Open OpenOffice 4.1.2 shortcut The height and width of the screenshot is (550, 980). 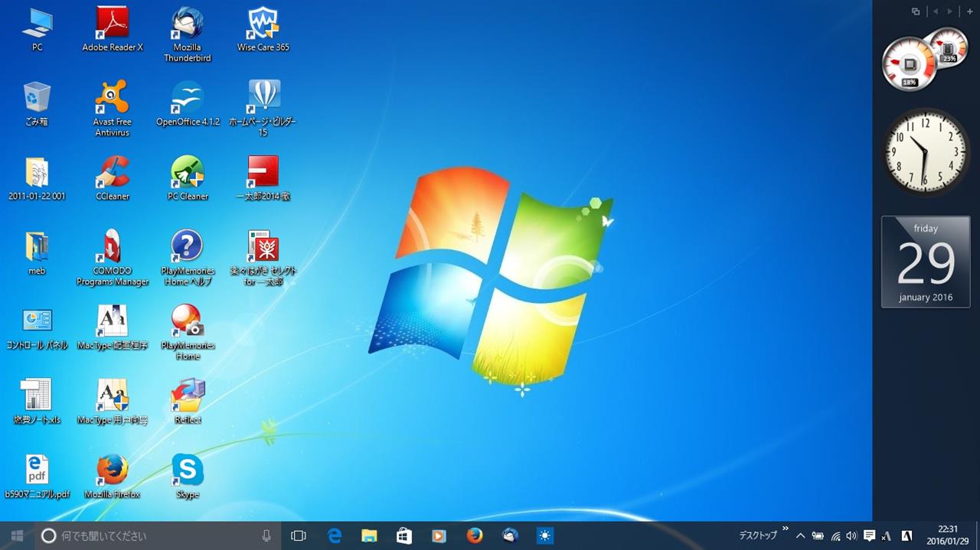(x=188, y=103)
